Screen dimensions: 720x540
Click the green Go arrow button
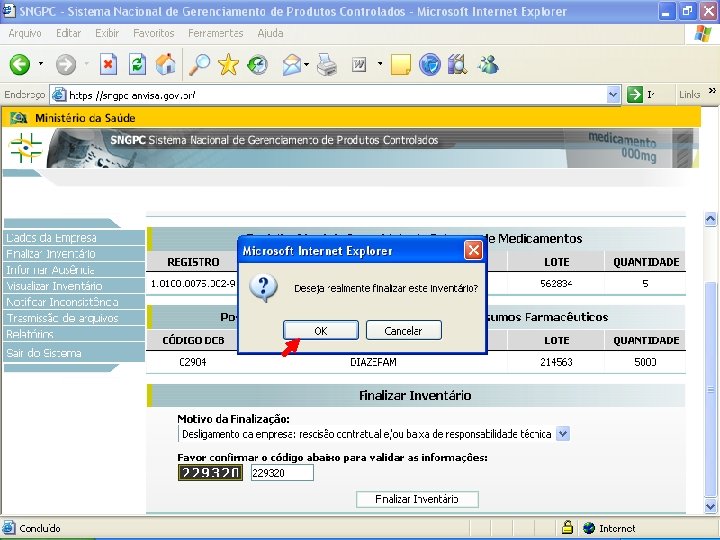point(635,95)
